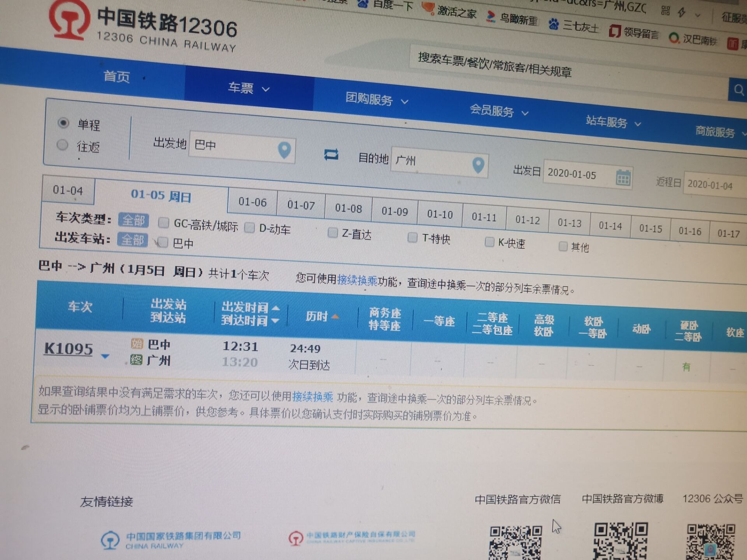Viewport: 747px width, 560px height.
Task: Click the 返程日 field showing 2020-01-04
Action: tap(715, 185)
